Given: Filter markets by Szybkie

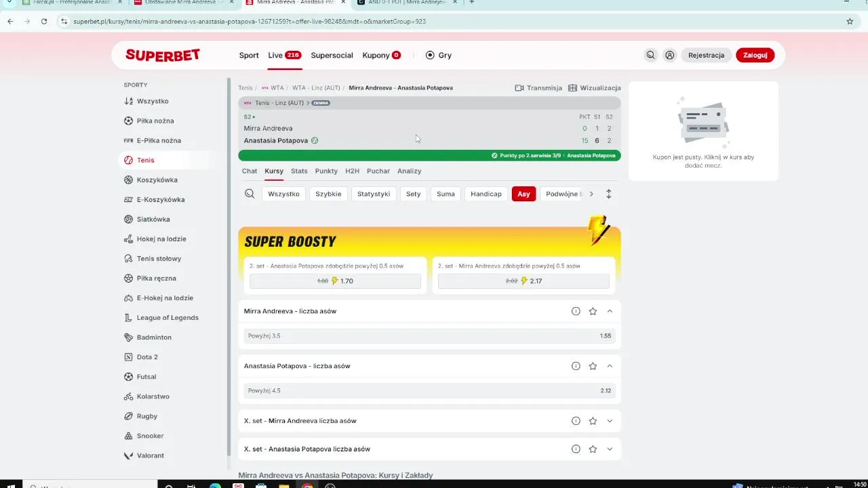Looking at the screenshot, I should pos(328,194).
